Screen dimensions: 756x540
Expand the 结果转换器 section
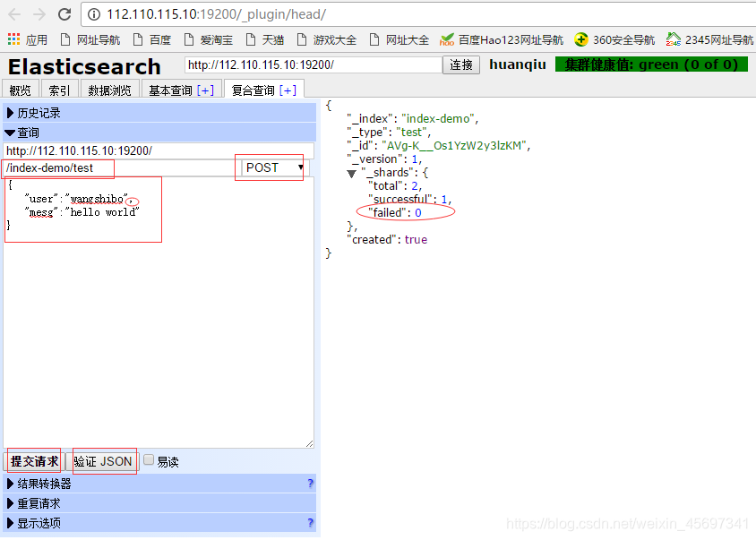point(159,483)
